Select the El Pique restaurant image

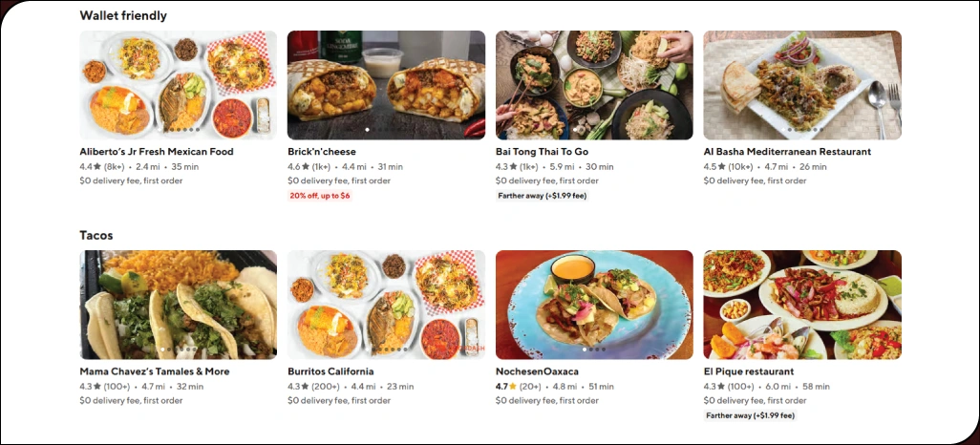pyautogui.click(x=802, y=305)
